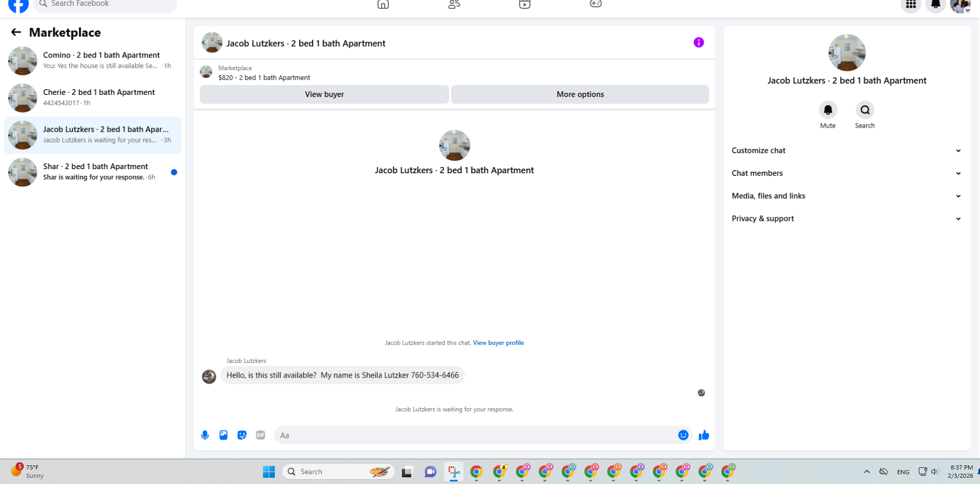Click the ENG language indicator in tray
The image size is (980, 484).
point(903,472)
